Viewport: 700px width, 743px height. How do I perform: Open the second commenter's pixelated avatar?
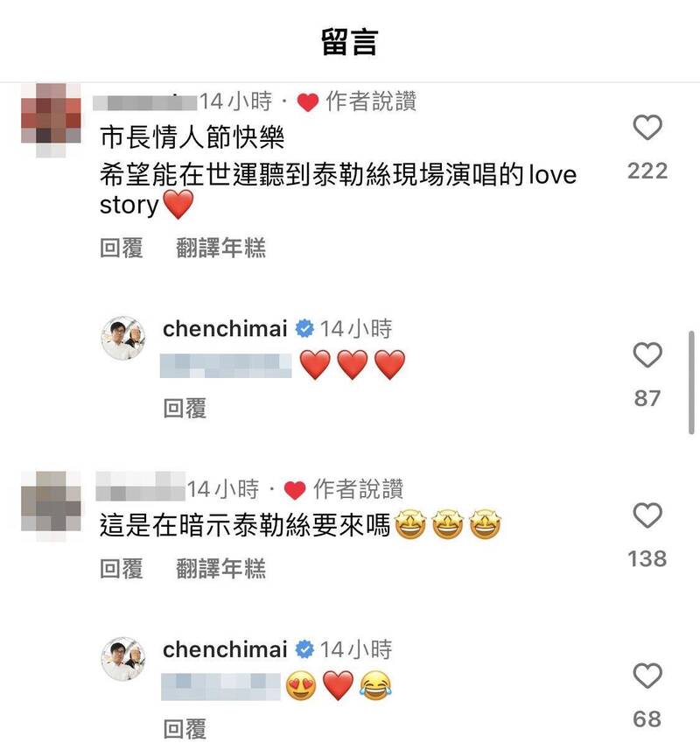[51, 506]
